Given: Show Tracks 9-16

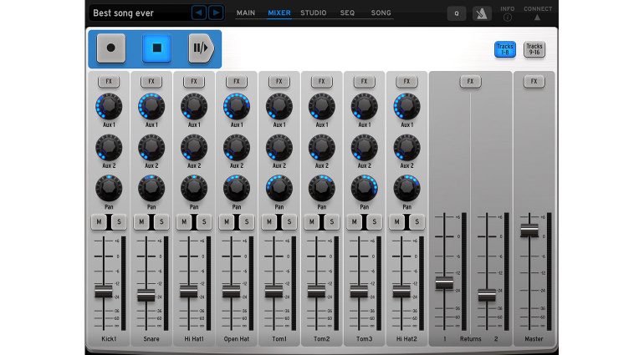Looking at the screenshot, I should (x=534, y=49).
